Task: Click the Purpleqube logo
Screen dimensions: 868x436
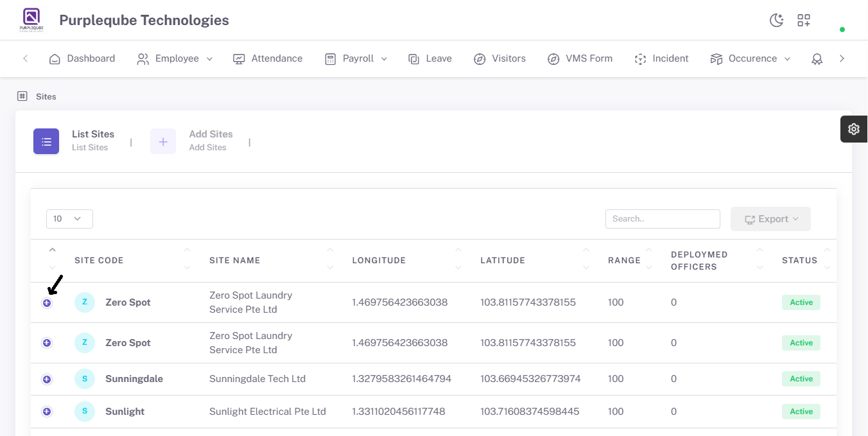Action: click(x=31, y=20)
